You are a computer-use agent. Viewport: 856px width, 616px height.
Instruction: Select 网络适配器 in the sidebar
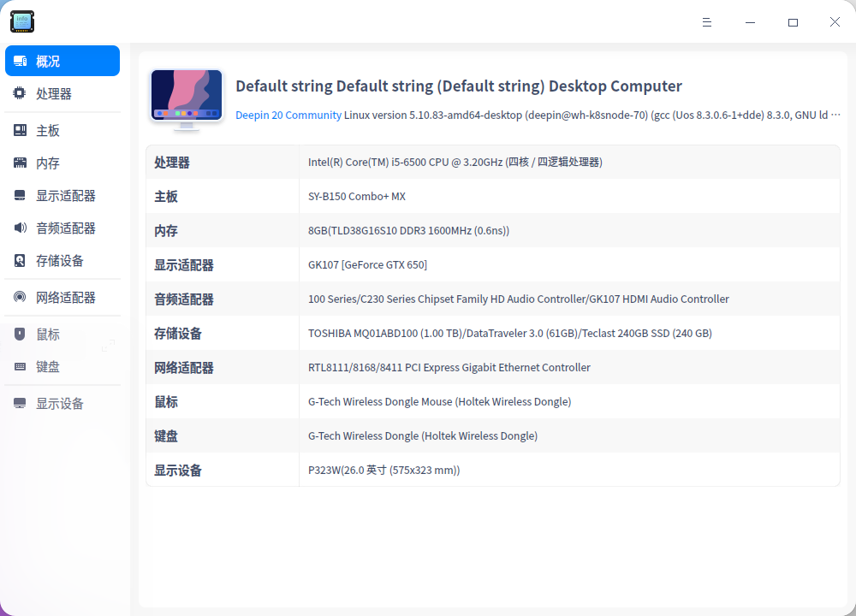(62, 297)
